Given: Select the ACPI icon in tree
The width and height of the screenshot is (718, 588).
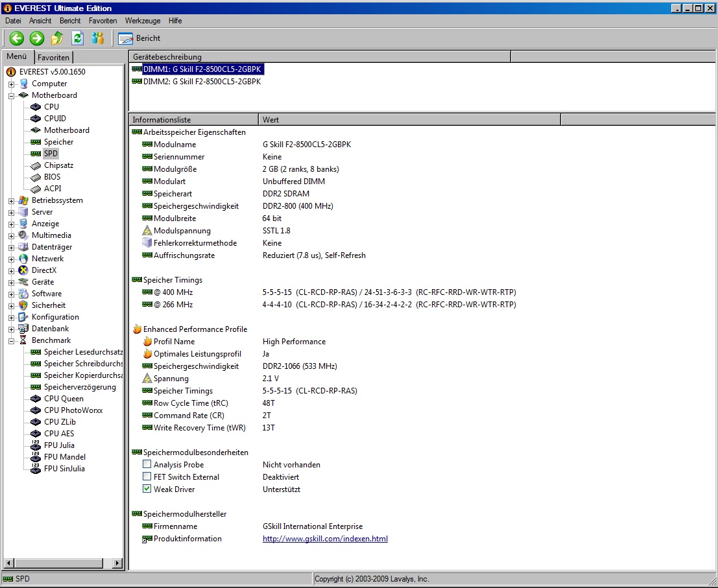Looking at the screenshot, I should 36,189.
